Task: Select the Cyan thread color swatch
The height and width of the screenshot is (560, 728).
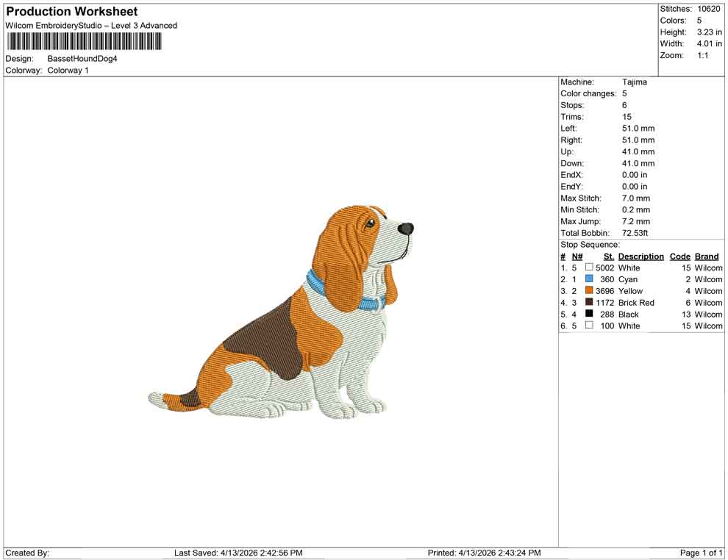Action: [588, 279]
